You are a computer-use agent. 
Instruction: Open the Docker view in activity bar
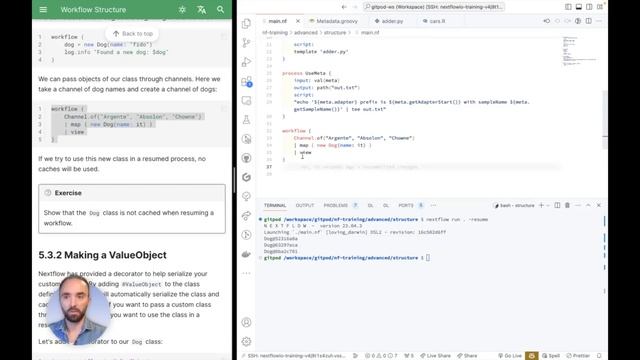(246, 254)
